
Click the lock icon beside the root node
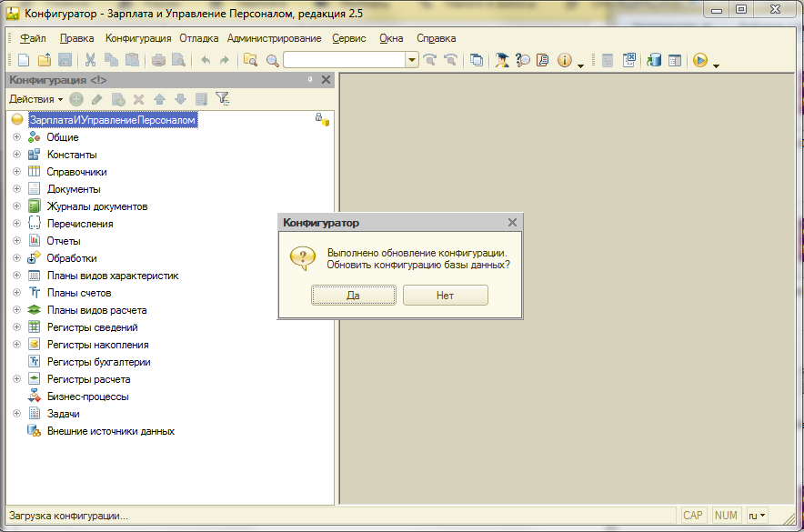pos(322,119)
